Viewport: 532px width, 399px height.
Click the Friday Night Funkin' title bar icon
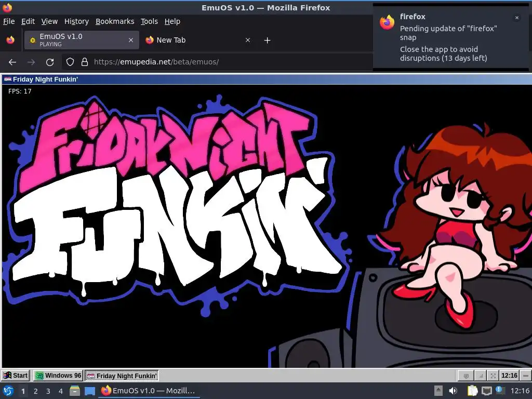point(7,79)
